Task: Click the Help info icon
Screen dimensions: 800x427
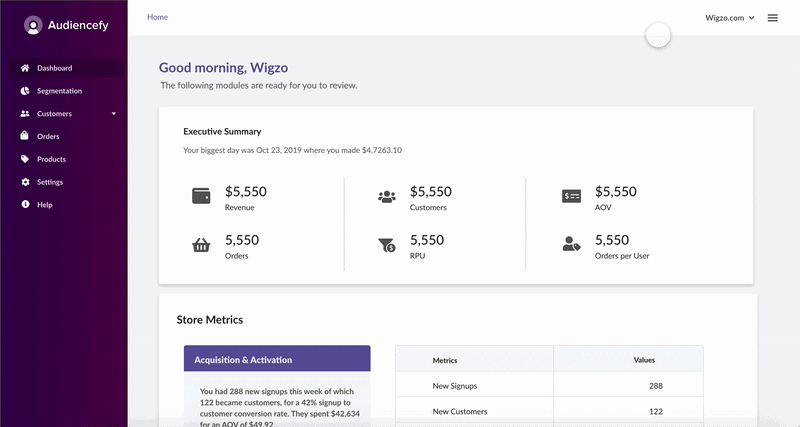Action: (25, 205)
